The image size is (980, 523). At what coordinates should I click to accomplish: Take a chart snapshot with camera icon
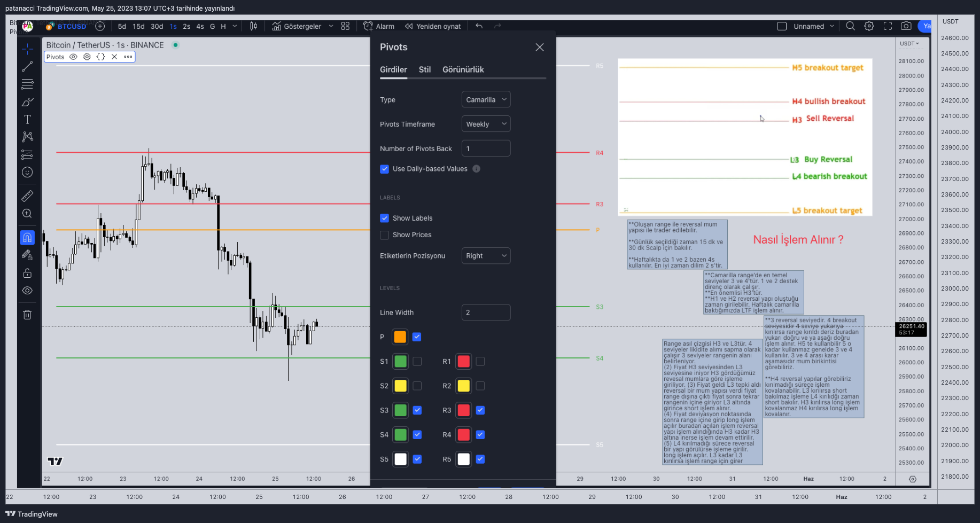906,26
